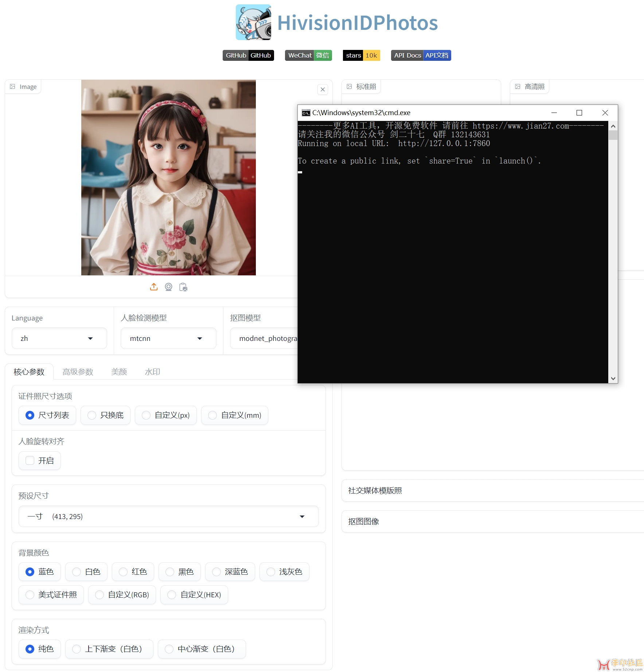Open the GitHub badge link
The image size is (644, 672).
click(248, 55)
